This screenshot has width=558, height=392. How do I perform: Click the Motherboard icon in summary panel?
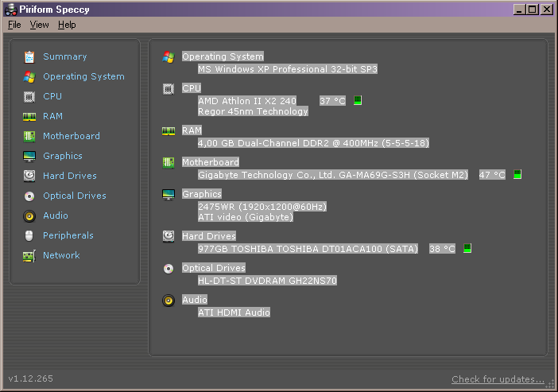(x=169, y=163)
